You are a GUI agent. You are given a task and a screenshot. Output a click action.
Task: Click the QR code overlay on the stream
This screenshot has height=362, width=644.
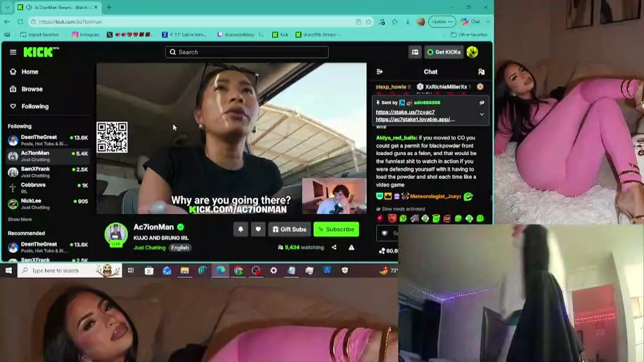click(112, 137)
